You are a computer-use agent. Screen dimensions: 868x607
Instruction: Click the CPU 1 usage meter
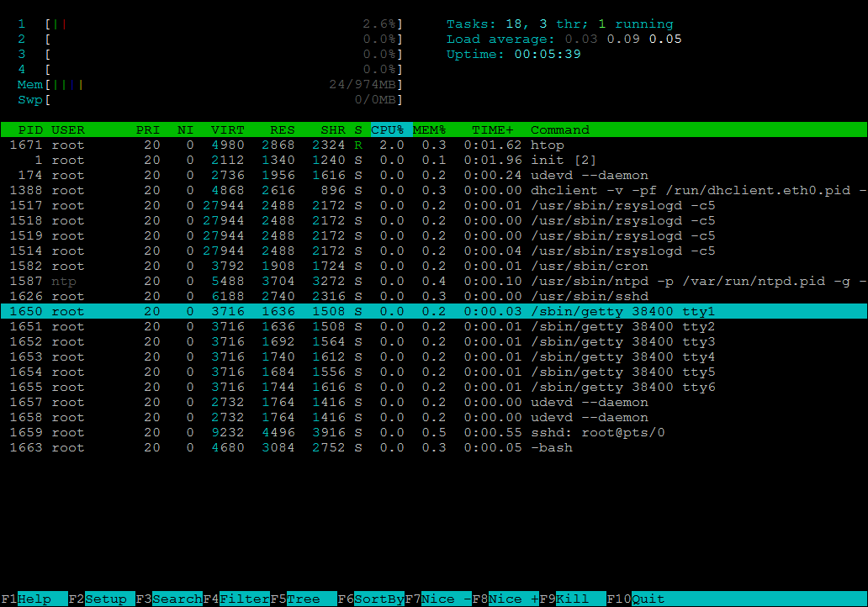click(x=210, y=24)
